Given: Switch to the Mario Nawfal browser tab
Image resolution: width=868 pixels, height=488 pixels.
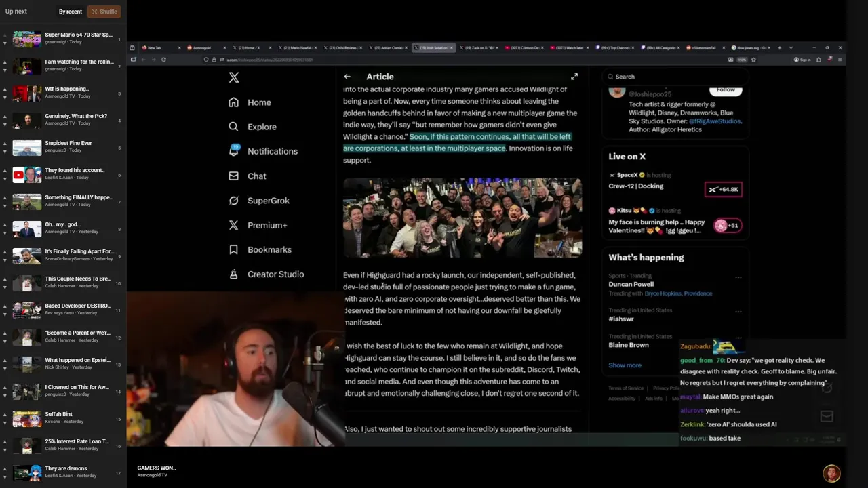Looking at the screenshot, I should pyautogui.click(x=298, y=48).
